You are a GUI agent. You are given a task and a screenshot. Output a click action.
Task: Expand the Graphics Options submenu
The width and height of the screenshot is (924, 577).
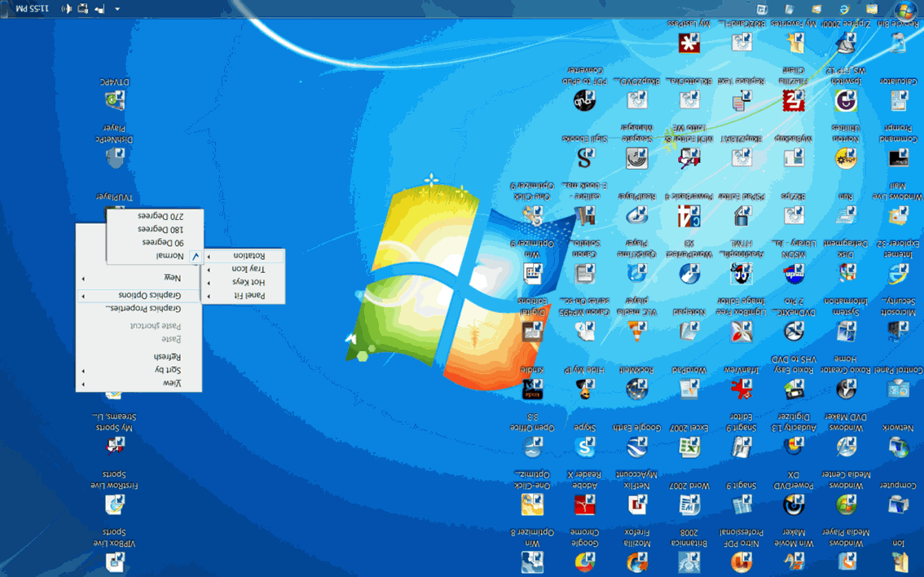(139, 295)
